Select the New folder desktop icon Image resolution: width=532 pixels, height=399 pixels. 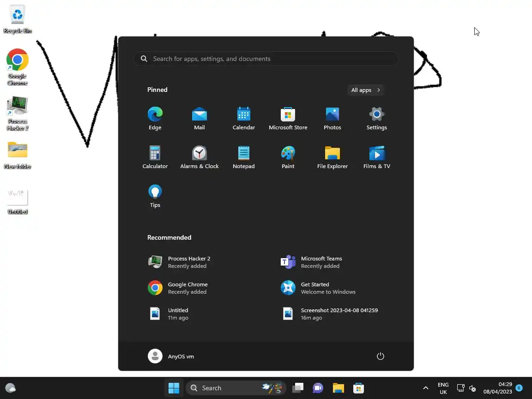(17, 155)
